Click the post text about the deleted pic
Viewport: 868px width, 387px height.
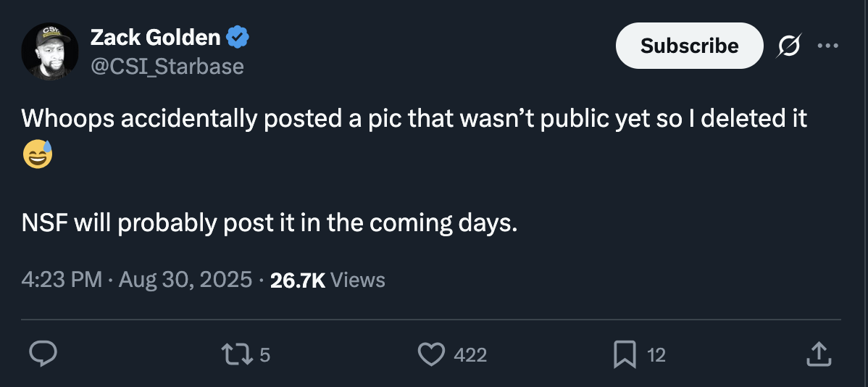click(x=413, y=119)
